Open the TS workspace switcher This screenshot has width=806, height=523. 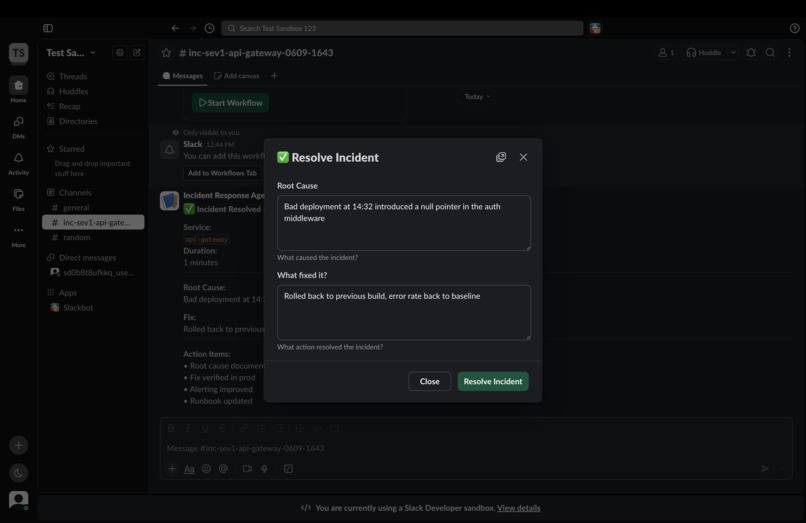[x=19, y=52]
